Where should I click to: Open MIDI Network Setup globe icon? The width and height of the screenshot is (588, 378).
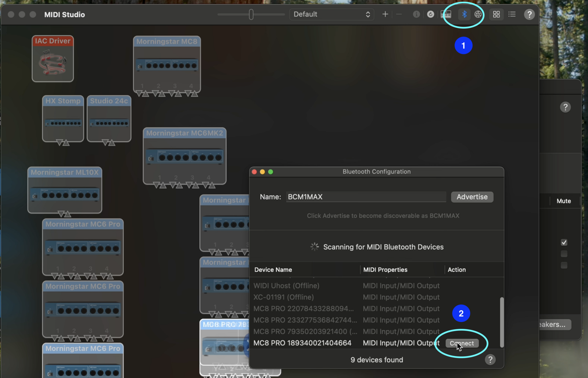pos(478,14)
